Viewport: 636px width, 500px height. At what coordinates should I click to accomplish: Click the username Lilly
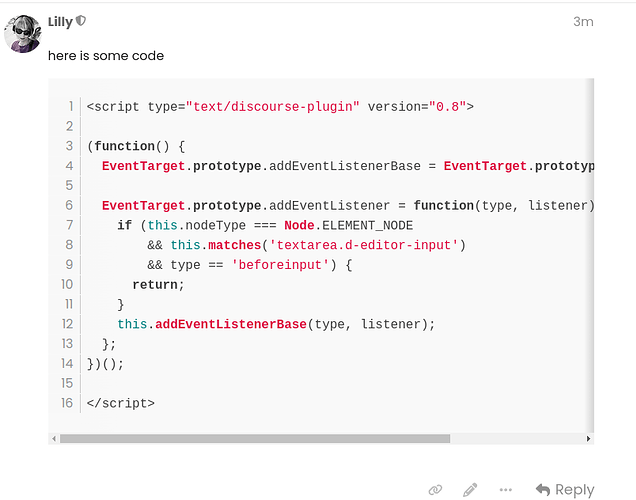pyautogui.click(x=60, y=21)
